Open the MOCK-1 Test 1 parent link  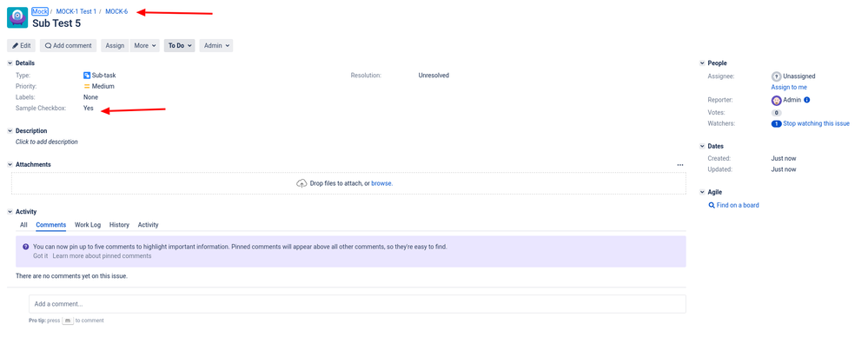[x=76, y=11]
